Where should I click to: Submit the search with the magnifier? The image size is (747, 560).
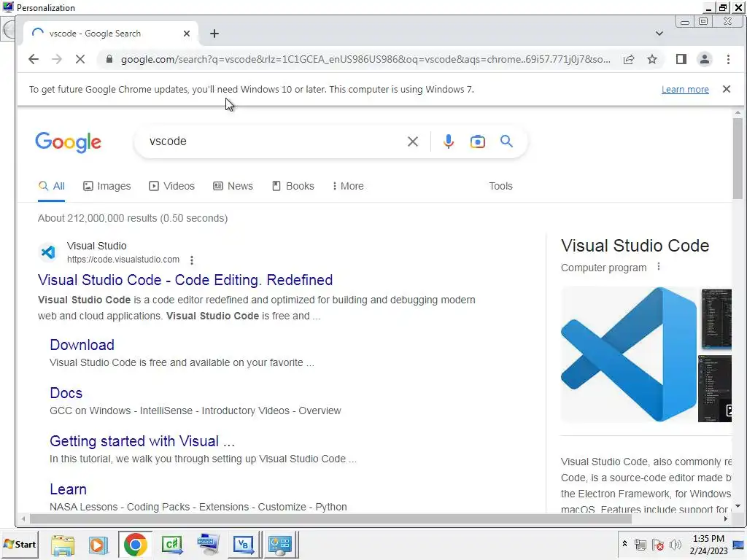[x=506, y=141]
